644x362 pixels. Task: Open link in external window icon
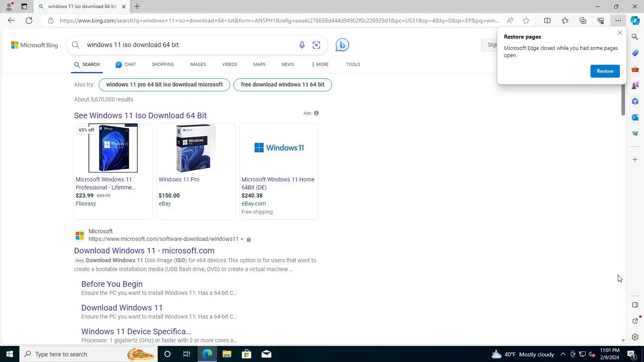(635, 321)
